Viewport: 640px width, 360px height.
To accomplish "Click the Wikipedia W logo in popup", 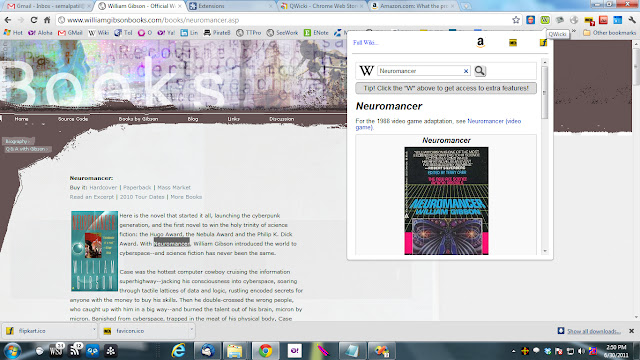I will (x=366, y=71).
